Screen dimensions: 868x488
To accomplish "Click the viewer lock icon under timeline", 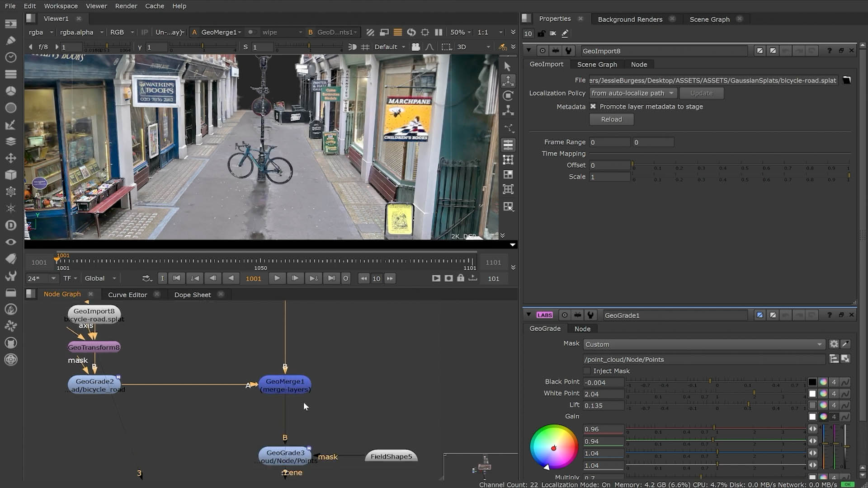I will [460, 278].
